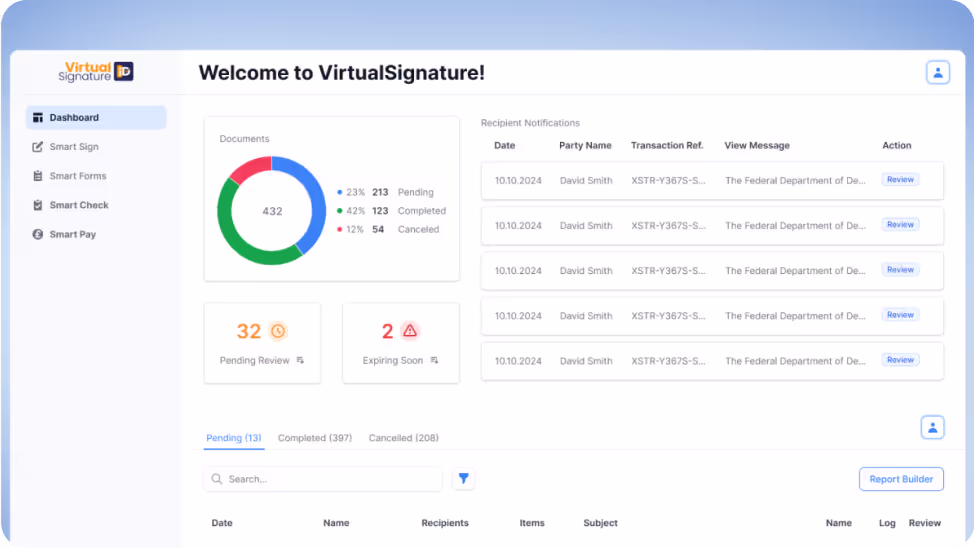Focus the Search input field

coord(323,479)
